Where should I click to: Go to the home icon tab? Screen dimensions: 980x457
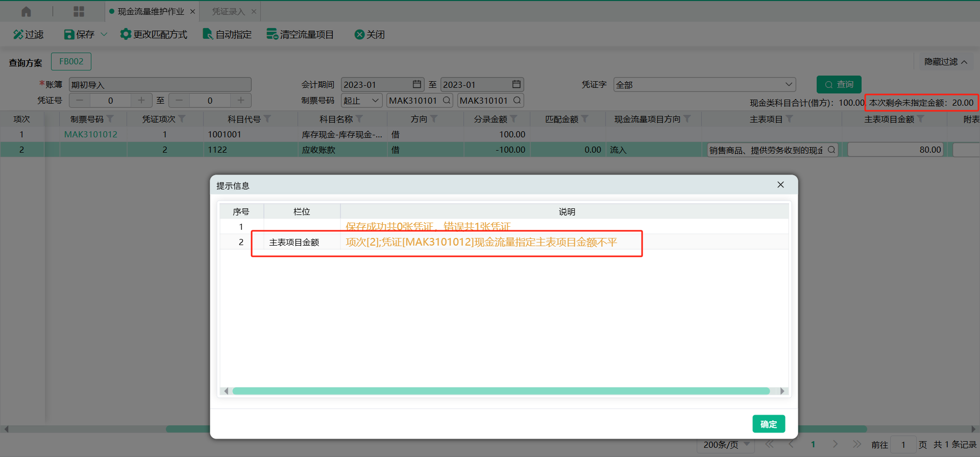26,11
